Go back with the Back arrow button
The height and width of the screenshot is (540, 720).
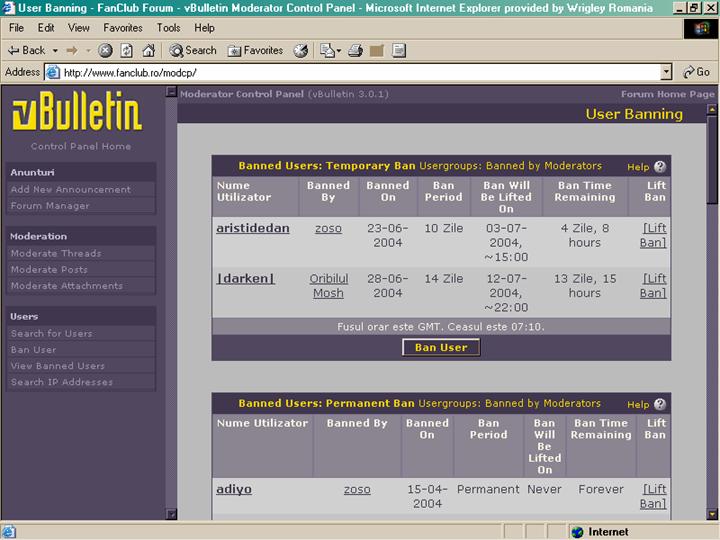[26, 51]
